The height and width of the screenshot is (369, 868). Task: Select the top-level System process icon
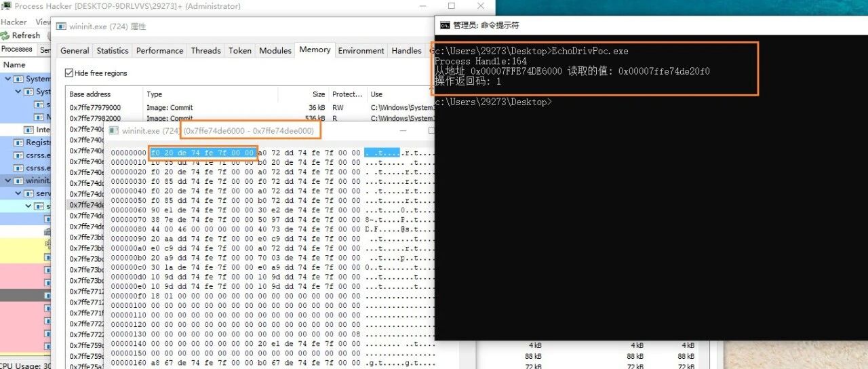pyautogui.click(x=19, y=79)
